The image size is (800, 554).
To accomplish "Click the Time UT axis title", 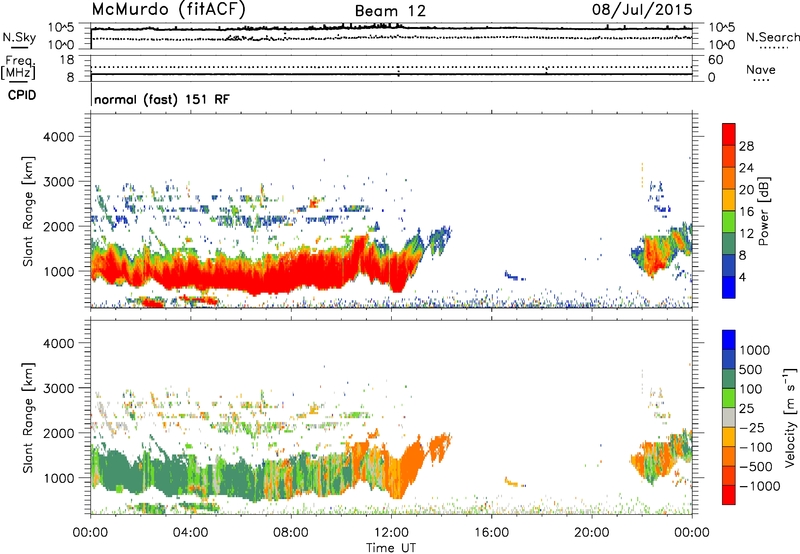I will [x=391, y=548].
